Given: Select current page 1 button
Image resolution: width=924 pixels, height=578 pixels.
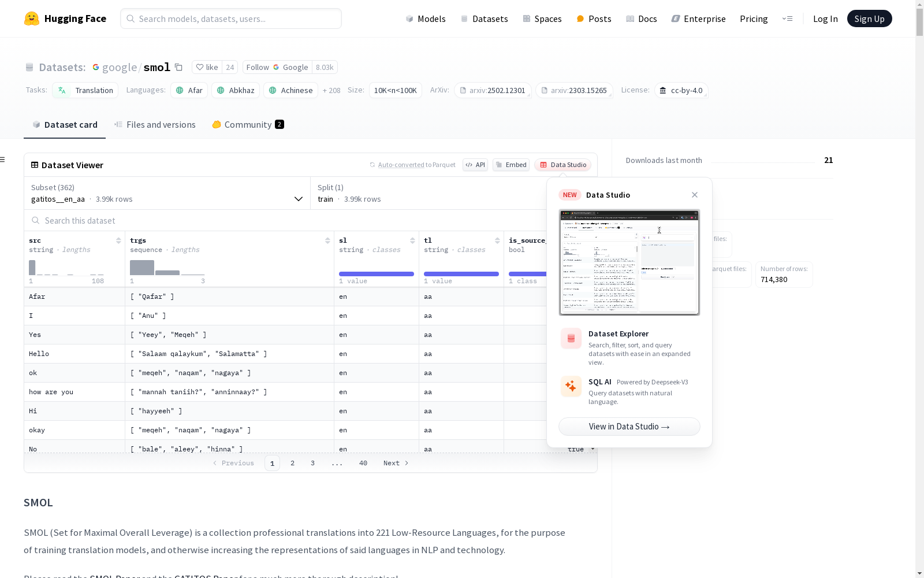Looking at the screenshot, I should (x=272, y=463).
